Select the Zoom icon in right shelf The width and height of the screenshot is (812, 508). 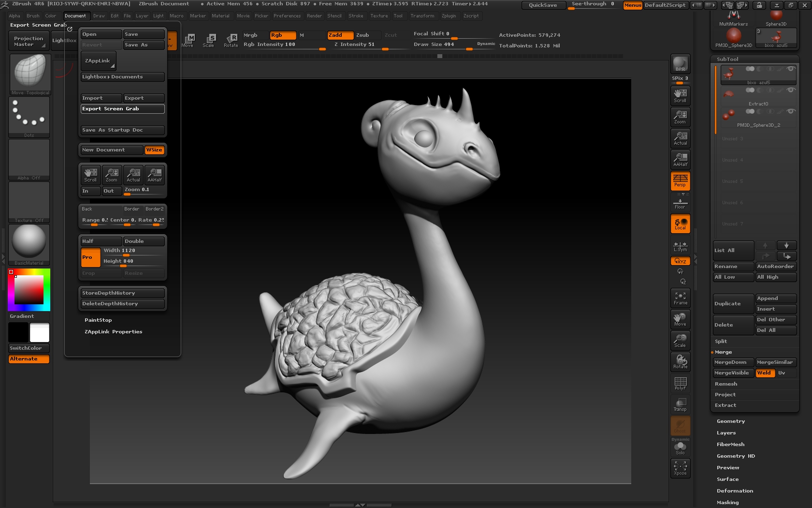pos(680,117)
